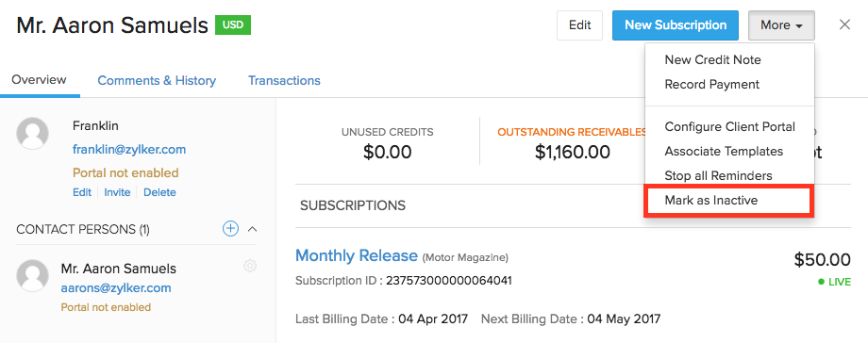This screenshot has width=868, height=343.
Task: Click the New Subscription button
Action: tap(676, 25)
